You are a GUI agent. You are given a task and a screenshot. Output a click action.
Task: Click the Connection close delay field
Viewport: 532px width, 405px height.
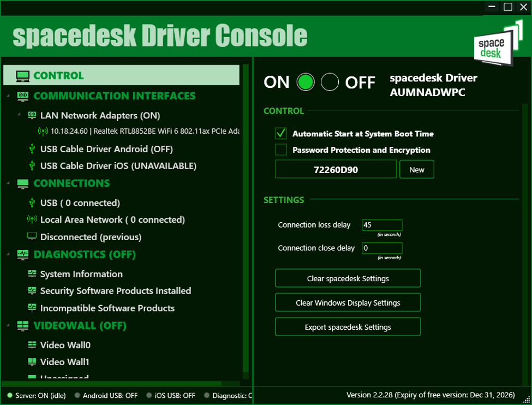tap(382, 248)
